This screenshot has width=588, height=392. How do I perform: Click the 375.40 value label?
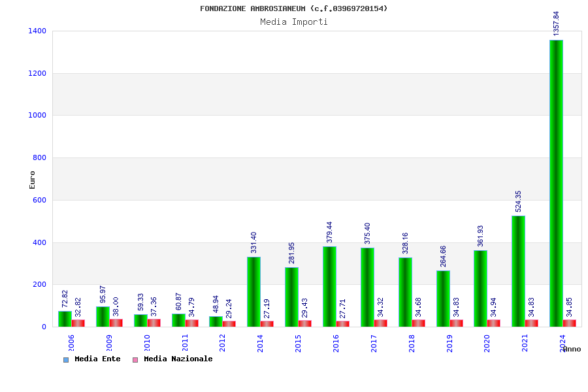point(367,233)
